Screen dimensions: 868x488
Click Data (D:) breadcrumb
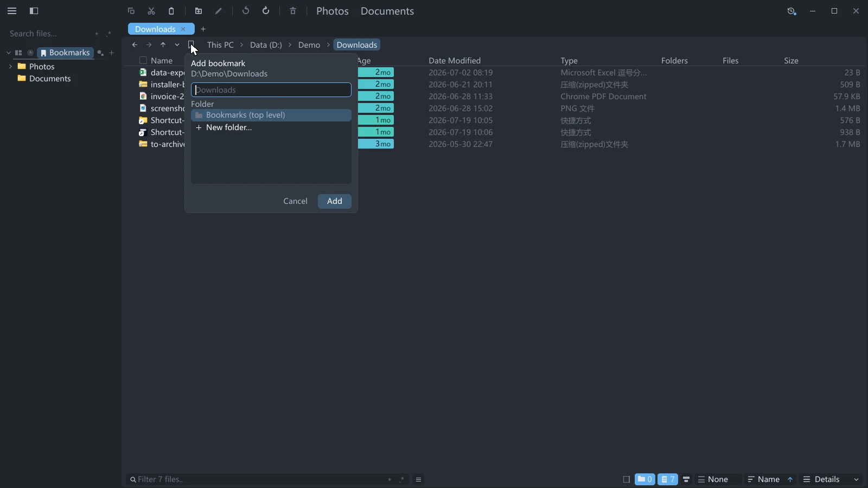266,45
